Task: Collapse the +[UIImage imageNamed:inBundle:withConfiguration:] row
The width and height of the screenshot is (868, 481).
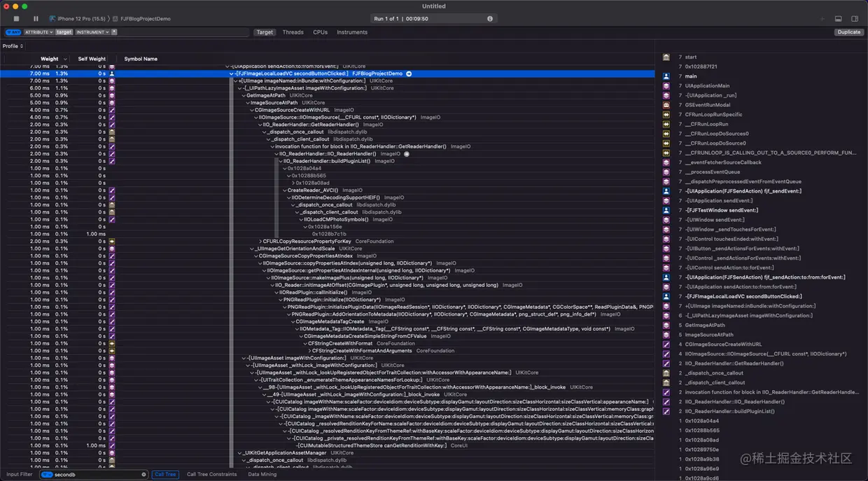Action: [237, 81]
